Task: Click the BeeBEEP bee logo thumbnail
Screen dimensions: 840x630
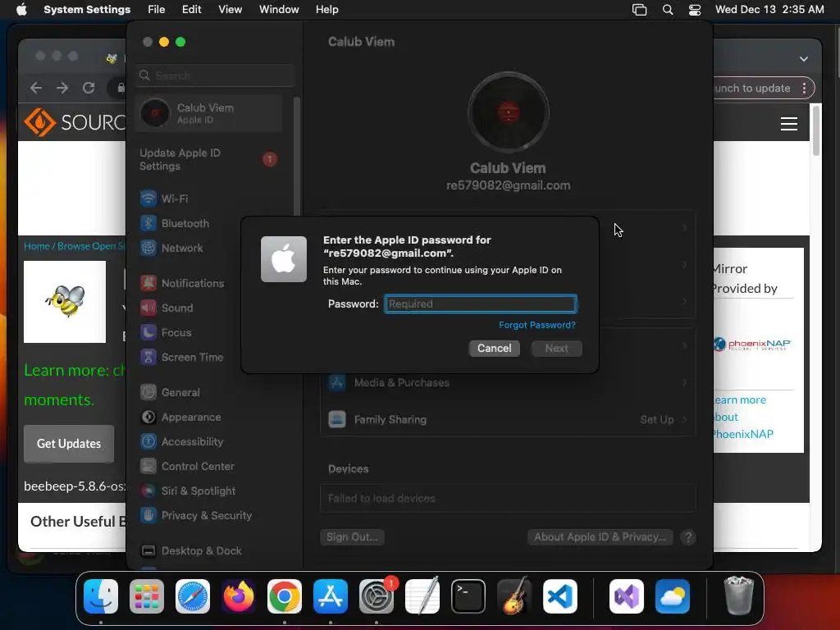Action: tap(65, 302)
